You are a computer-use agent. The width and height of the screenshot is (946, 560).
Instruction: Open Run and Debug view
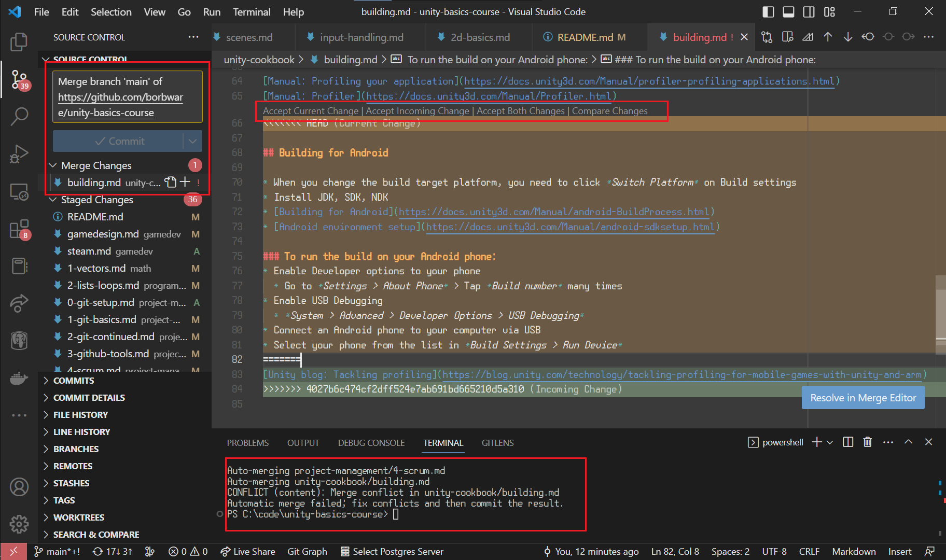point(19,154)
